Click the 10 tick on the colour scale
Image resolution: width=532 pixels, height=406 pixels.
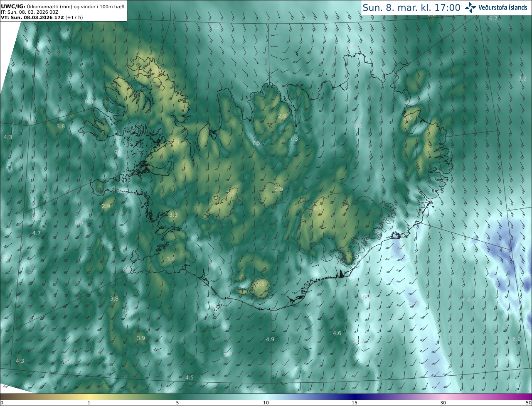(x=266, y=403)
